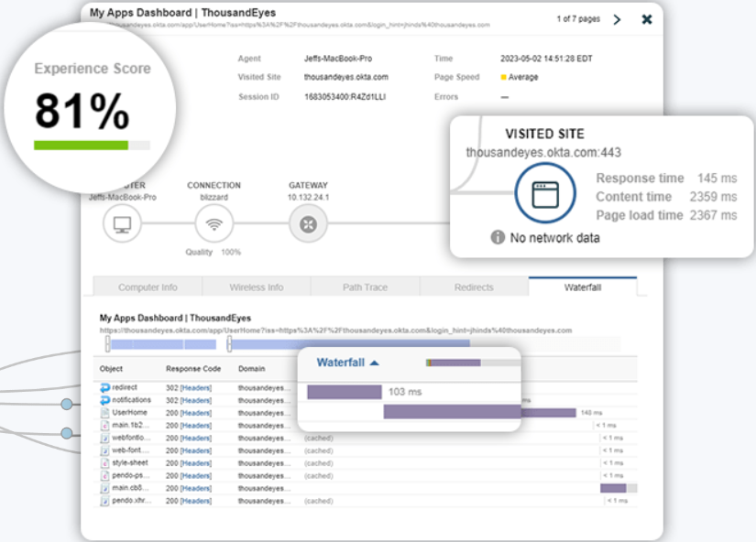The width and height of the screenshot is (756, 542).
Task: Click the notifications object arrow icon
Action: (104, 400)
